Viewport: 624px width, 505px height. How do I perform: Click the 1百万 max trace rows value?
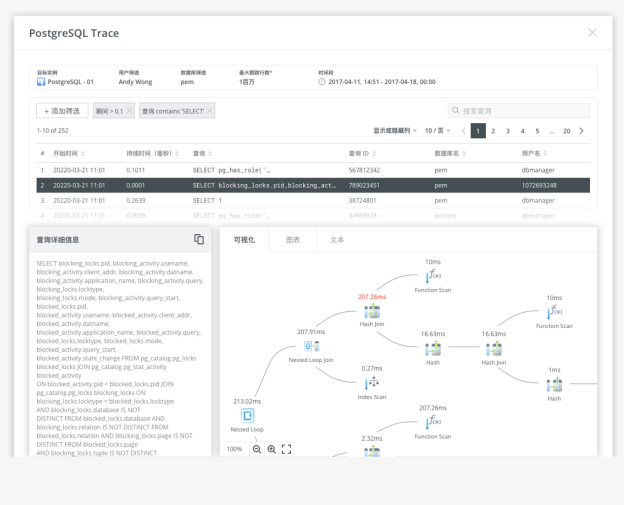coord(246,82)
